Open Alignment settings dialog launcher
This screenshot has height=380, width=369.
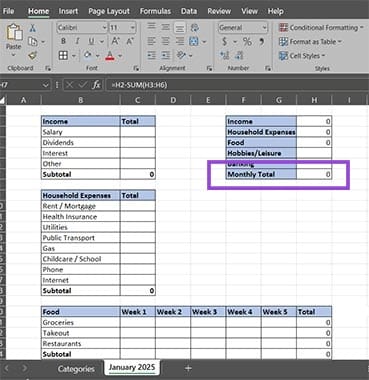(x=209, y=68)
